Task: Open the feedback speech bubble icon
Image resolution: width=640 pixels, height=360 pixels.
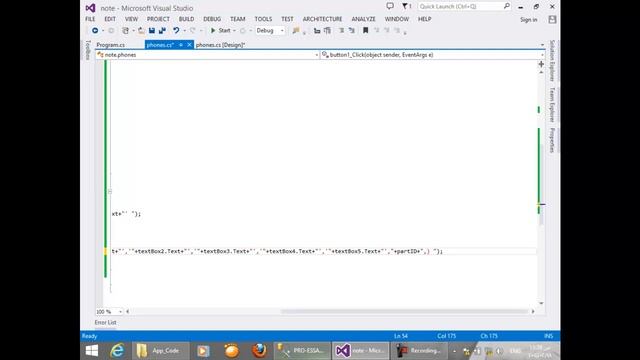Action: tap(390, 6)
